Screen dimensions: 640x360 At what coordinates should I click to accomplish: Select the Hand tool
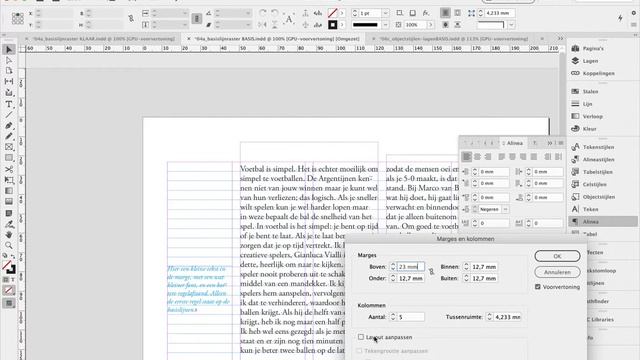click(x=9, y=235)
